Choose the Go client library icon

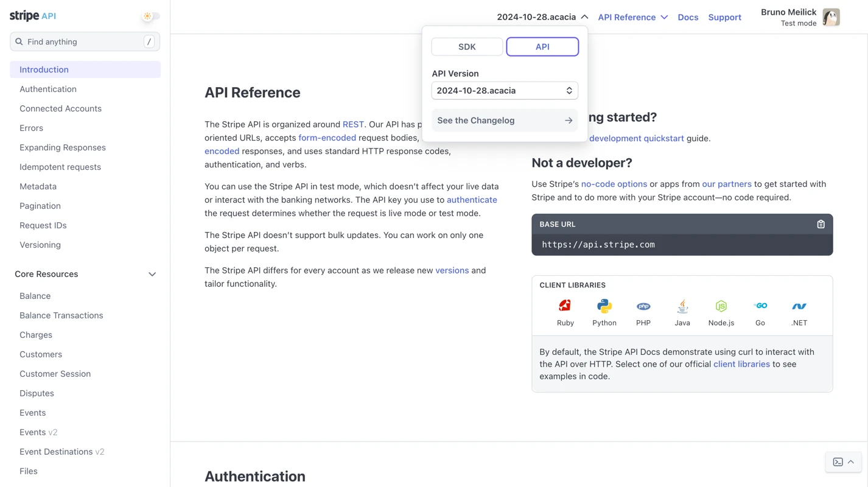(x=760, y=306)
